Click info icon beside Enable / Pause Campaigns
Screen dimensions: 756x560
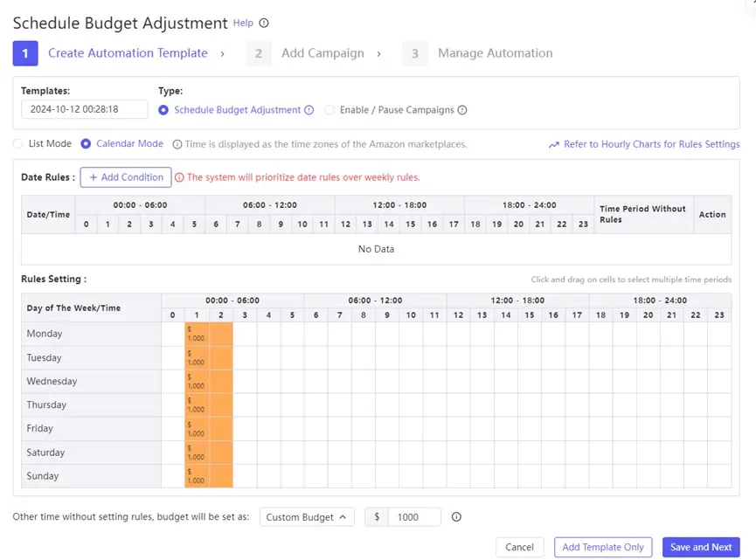[x=462, y=110]
